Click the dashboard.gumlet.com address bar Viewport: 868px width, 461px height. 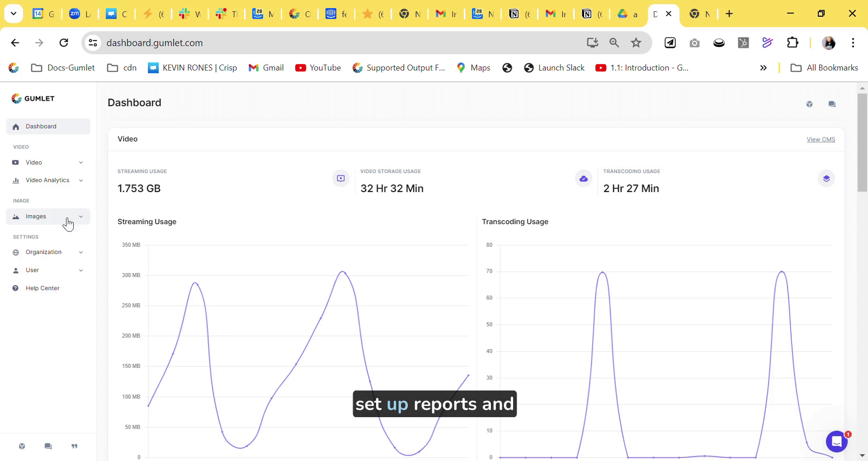(x=316, y=43)
